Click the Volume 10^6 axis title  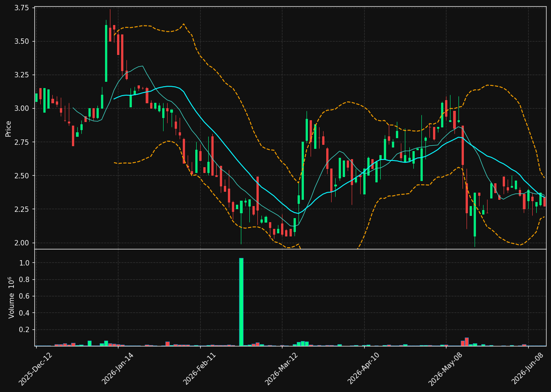click(x=12, y=298)
